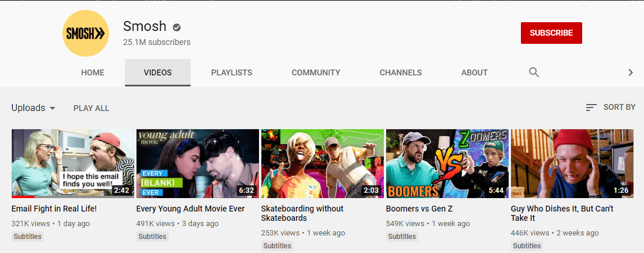Click the '253K views • 1 week ago' text

point(303,233)
